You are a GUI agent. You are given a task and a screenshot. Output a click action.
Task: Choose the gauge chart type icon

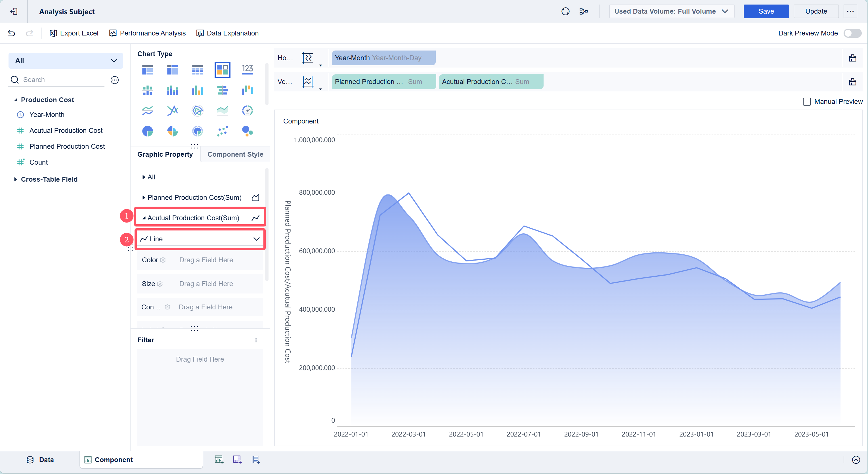247,110
